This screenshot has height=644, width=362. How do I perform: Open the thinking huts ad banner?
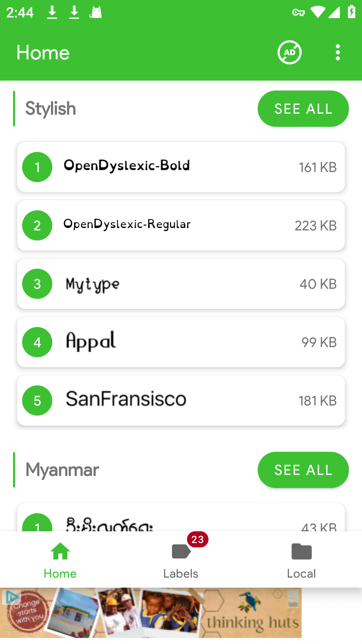click(151, 613)
